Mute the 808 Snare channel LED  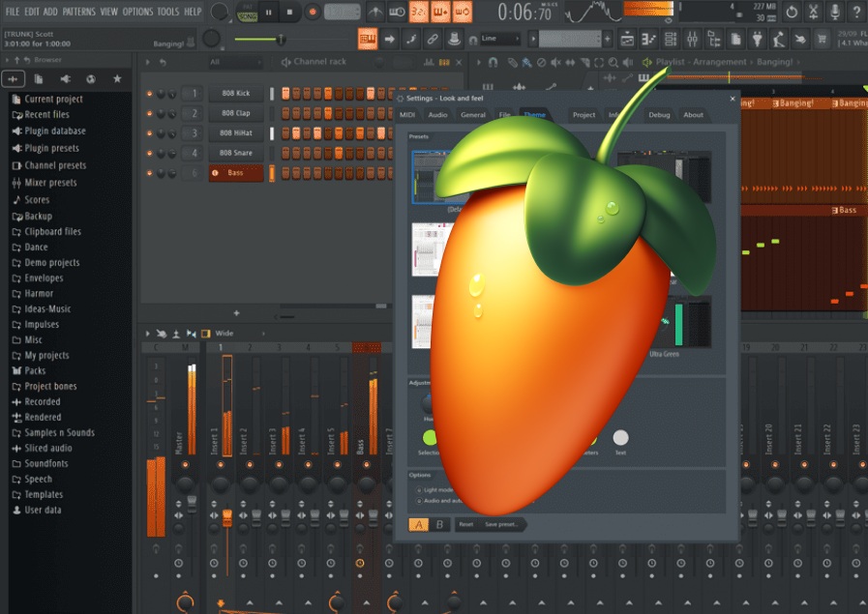coord(149,153)
